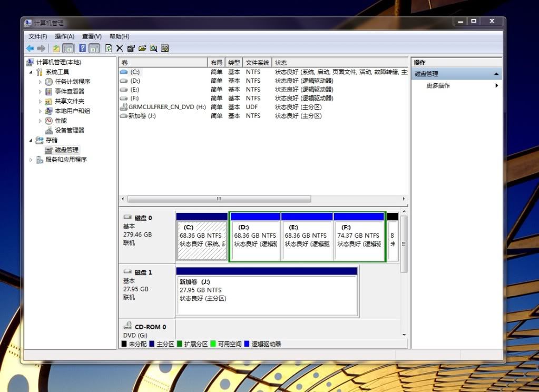Viewport: 539px width, 392px height.
Task: Collapse the 系统工具 tree node
Action: pyautogui.click(x=31, y=72)
